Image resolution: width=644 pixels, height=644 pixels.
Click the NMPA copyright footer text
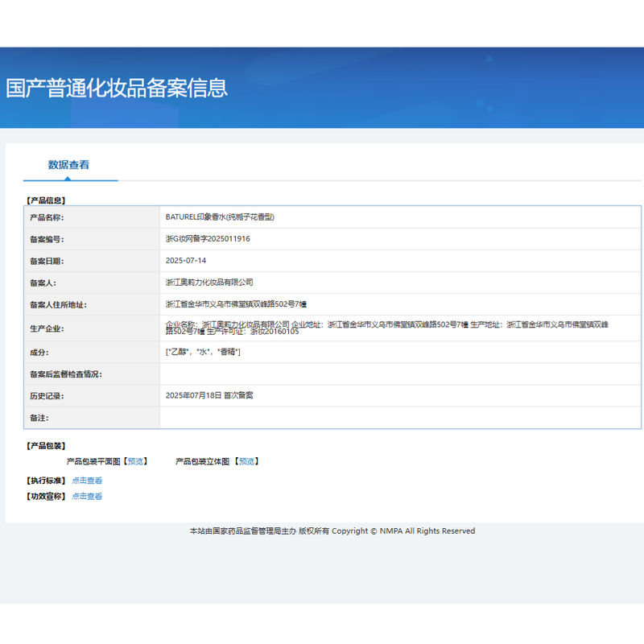(332, 531)
